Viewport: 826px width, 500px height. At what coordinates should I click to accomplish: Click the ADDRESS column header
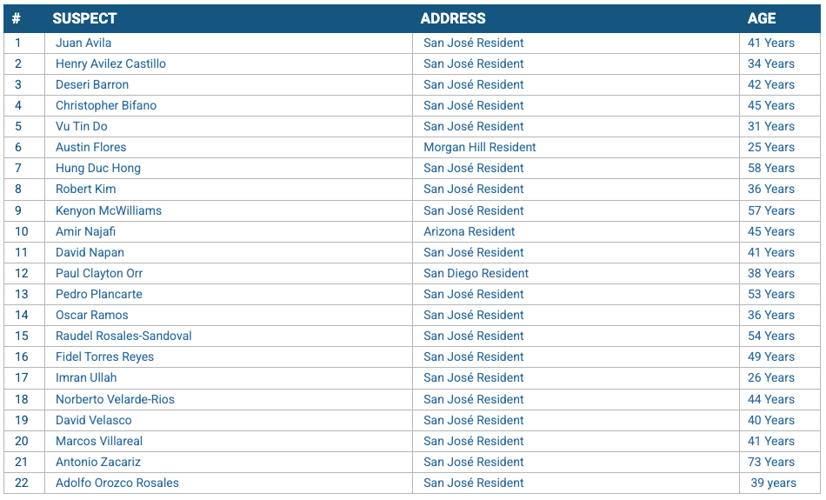(x=453, y=18)
